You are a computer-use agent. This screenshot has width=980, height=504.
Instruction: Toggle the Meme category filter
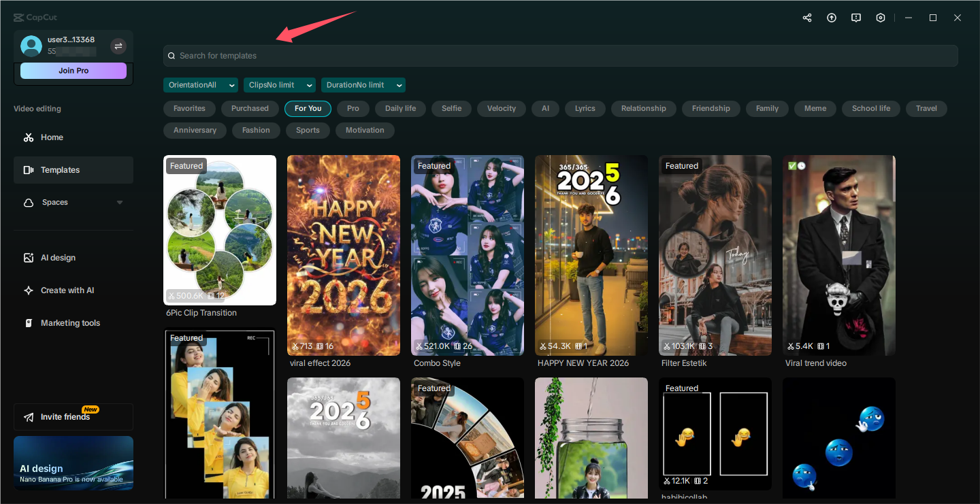(815, 107)
